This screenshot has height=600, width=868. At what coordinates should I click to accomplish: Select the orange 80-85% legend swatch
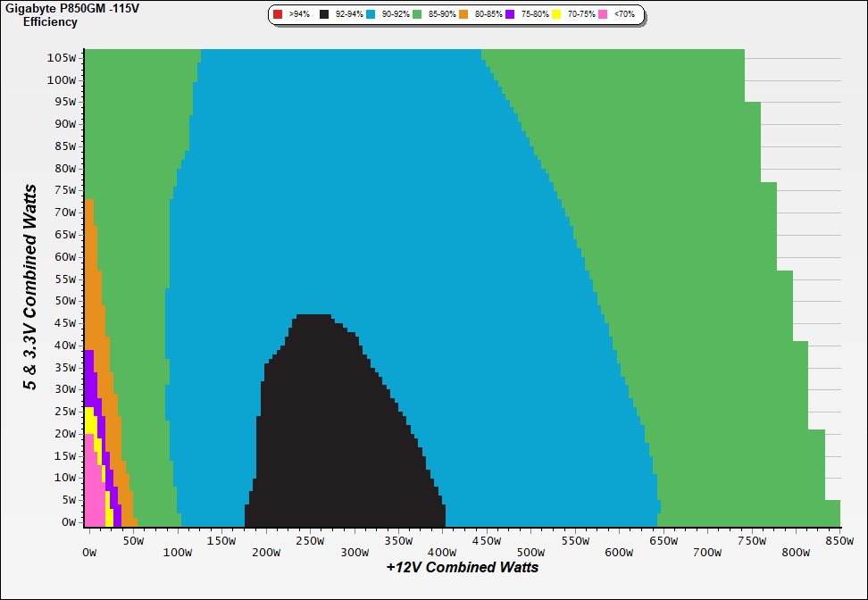coord(463,15)
